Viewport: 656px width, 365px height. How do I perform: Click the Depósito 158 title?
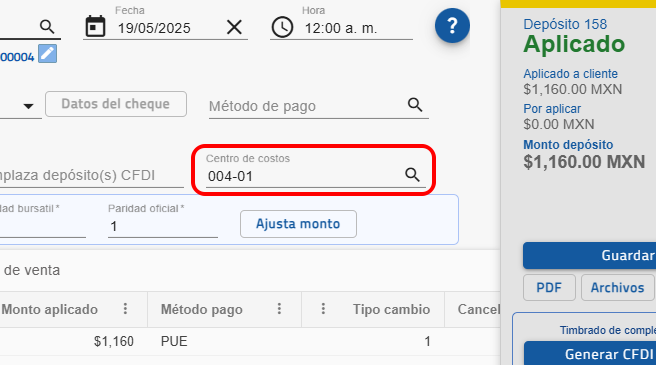(x=565, y=24)
